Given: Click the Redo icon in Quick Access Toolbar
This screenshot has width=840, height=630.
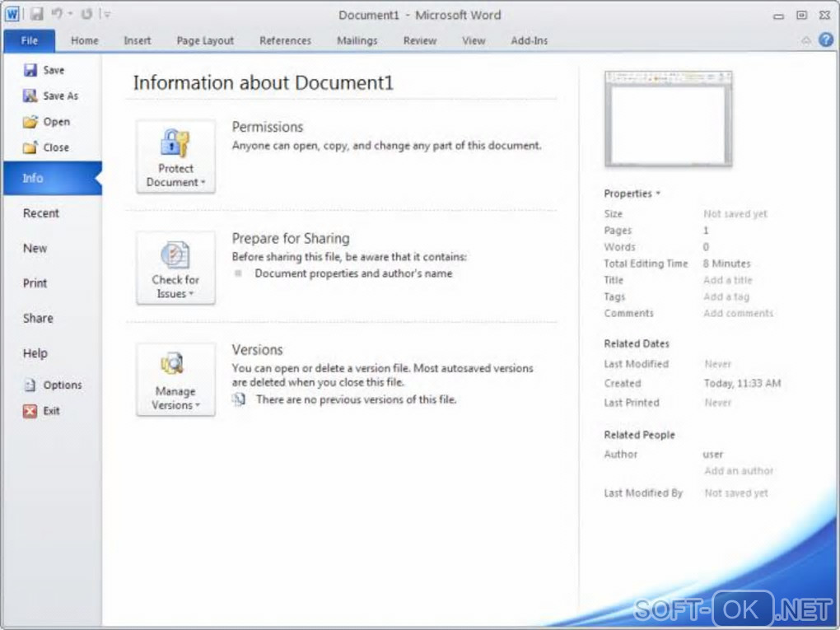Looking at the screenshot, I should pyautogui.click(x=86, y=14).
